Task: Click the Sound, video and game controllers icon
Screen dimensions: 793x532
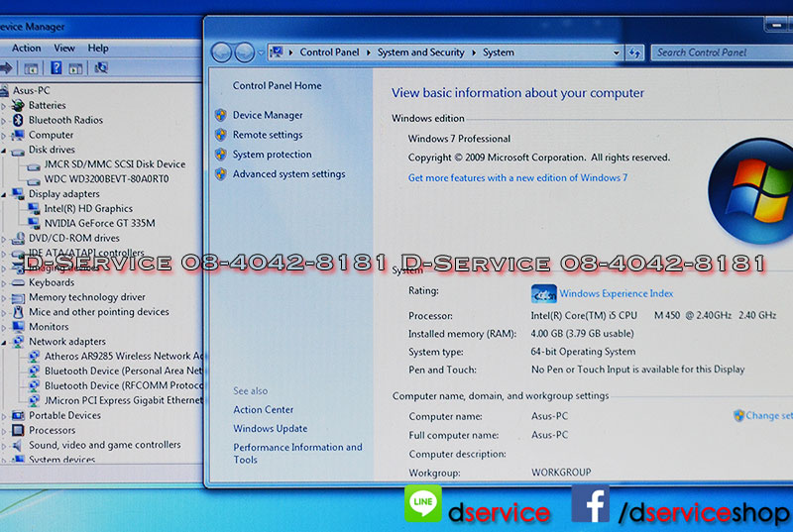Action: pos(18,445)
